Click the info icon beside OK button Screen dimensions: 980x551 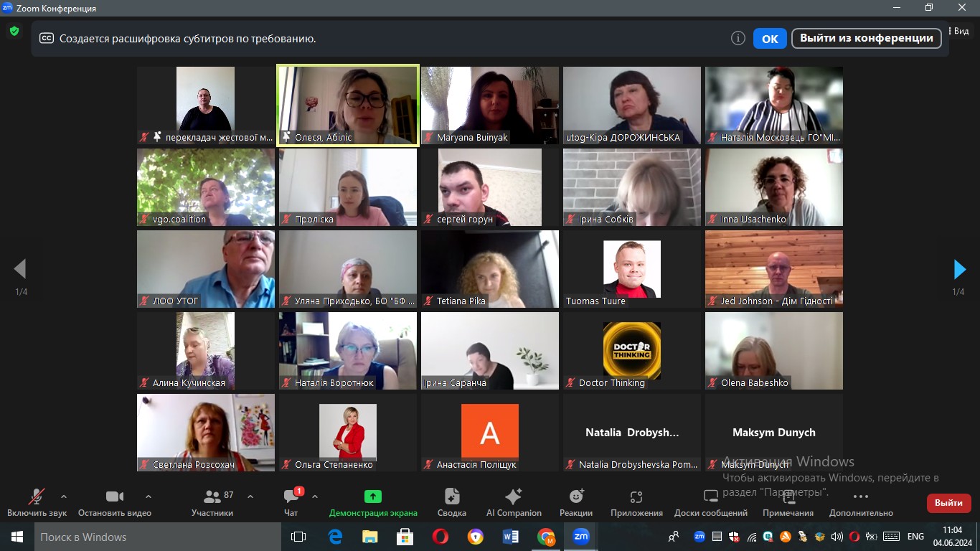point(738,39)
